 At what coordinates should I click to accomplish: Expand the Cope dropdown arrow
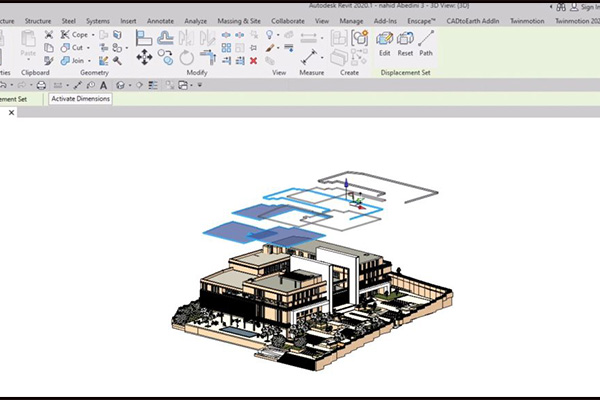pos(93,35)
